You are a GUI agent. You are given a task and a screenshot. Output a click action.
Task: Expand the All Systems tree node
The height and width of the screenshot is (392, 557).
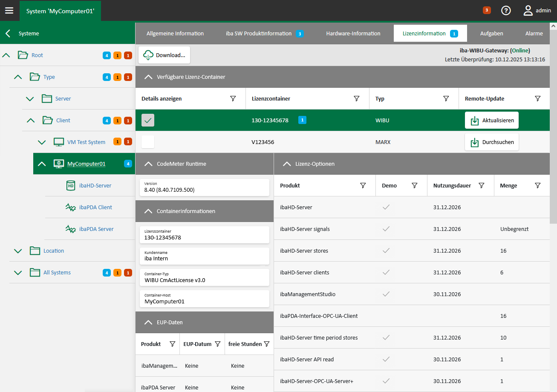coord(18,272)
